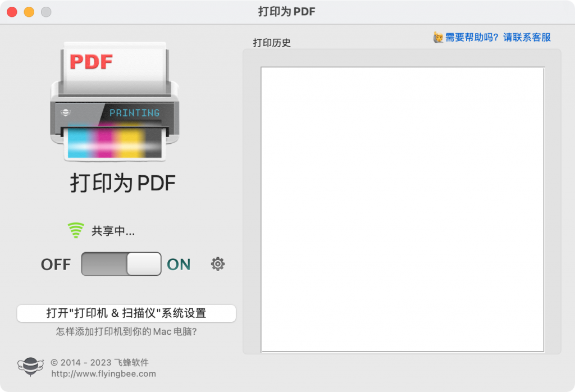Viewport: 575px width, 392px height.
Task: Select the 打印历史 panel label
Action: coord(271,43)
